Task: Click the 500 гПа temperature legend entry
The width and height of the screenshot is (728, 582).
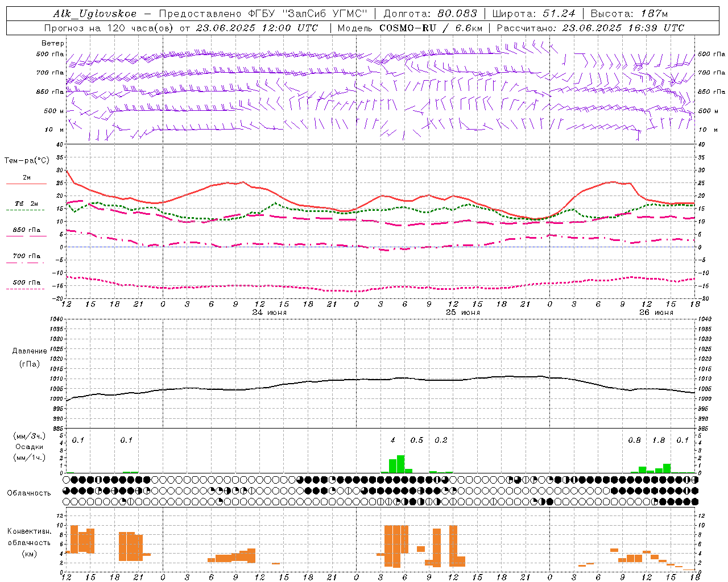Action: 26,282
